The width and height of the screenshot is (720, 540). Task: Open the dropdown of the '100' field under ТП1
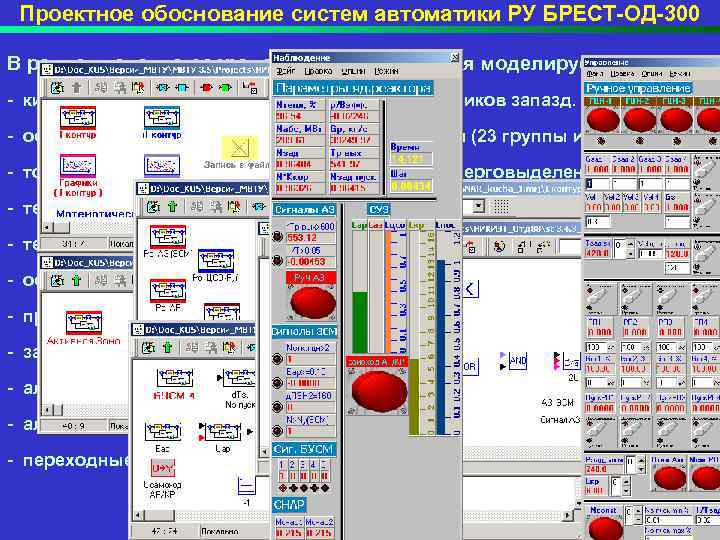tap(609, 348)
